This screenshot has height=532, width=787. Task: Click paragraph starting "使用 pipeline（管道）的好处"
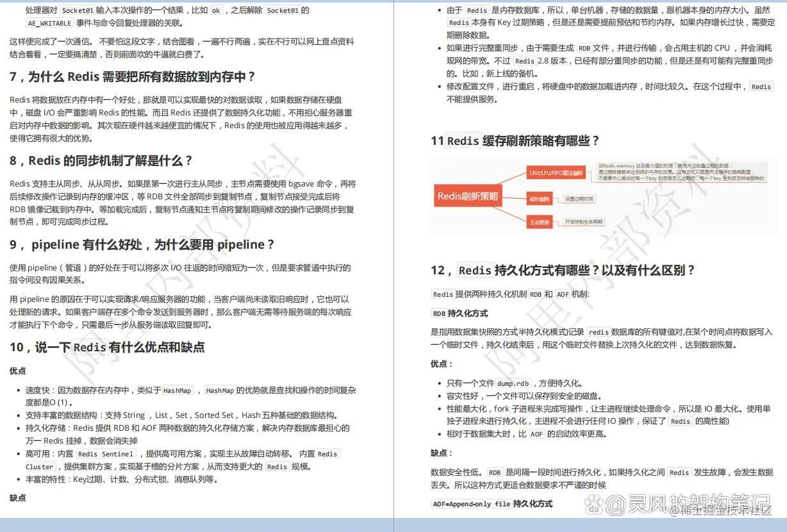180,274
